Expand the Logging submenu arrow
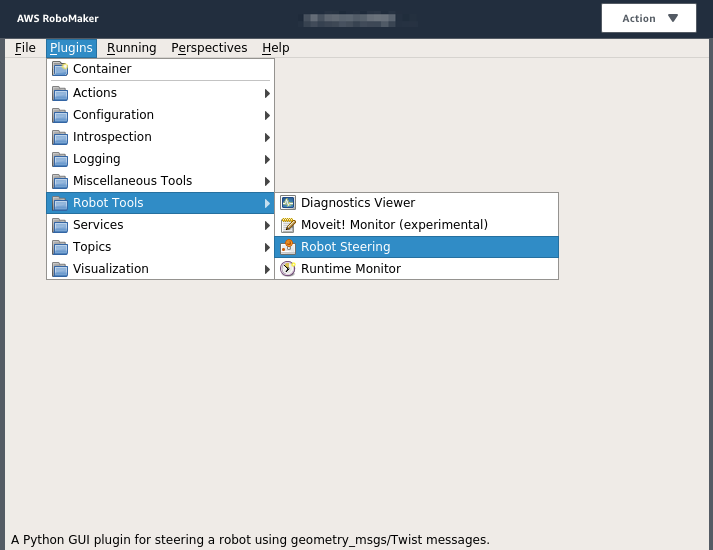The image size is (713, 550). click(267, 159)
